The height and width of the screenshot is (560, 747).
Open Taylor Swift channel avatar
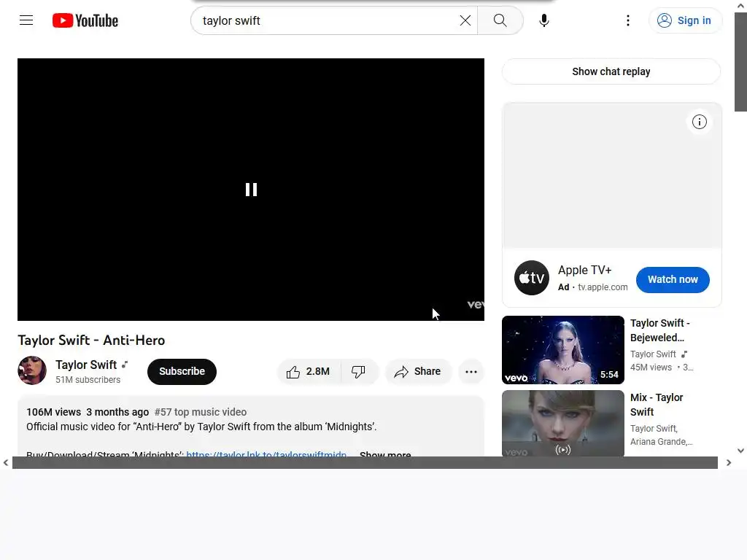click(x=32, y=370)
